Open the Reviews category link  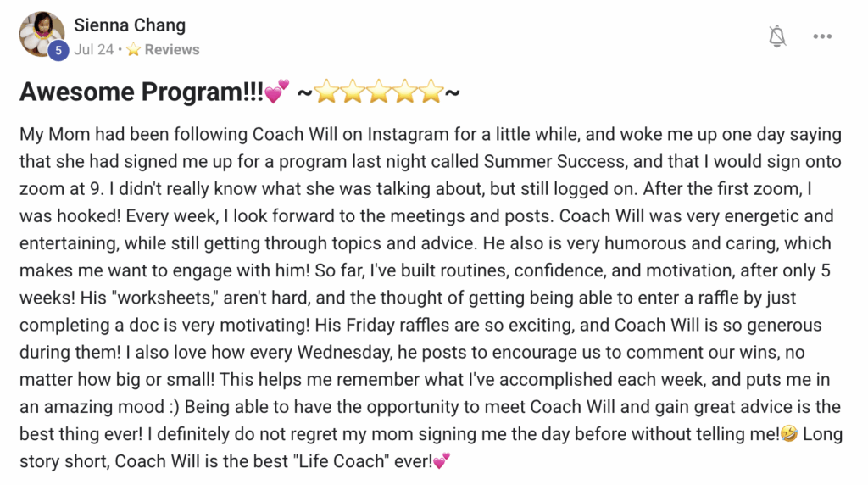172,49
